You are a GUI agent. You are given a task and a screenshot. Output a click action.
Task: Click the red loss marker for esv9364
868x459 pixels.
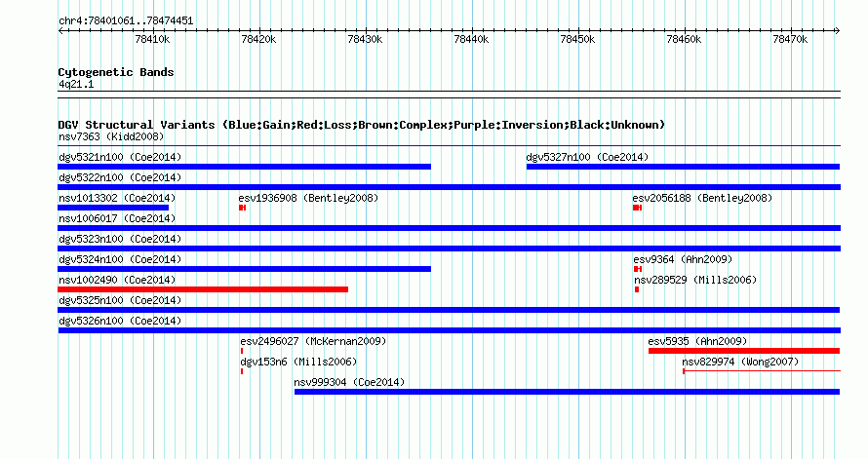point(638,269)
